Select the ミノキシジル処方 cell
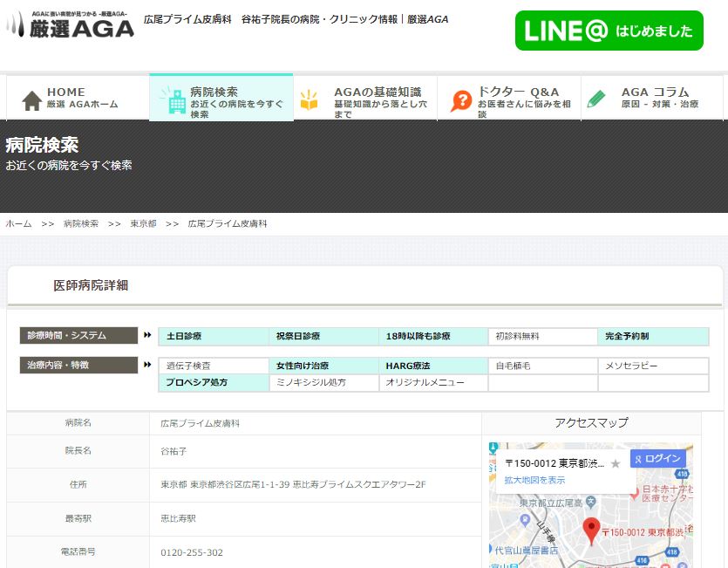Viewport: 728px width, 568px height. 323,382
